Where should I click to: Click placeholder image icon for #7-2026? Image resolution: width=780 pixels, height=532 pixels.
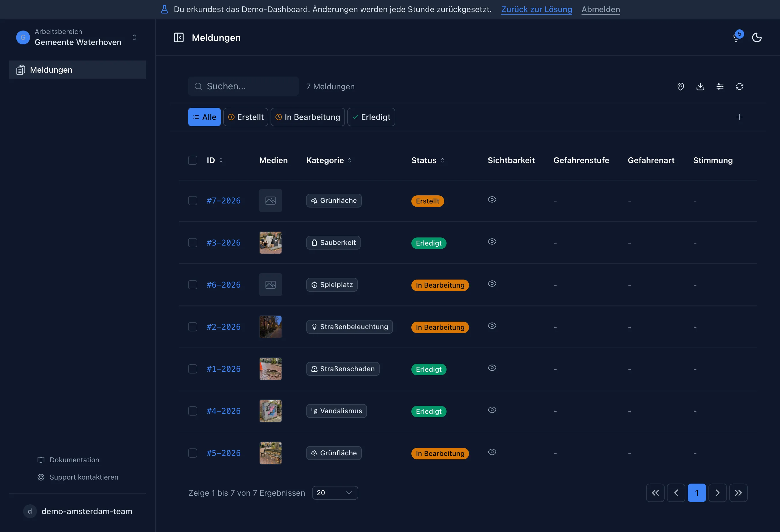(x=271, y=201)
